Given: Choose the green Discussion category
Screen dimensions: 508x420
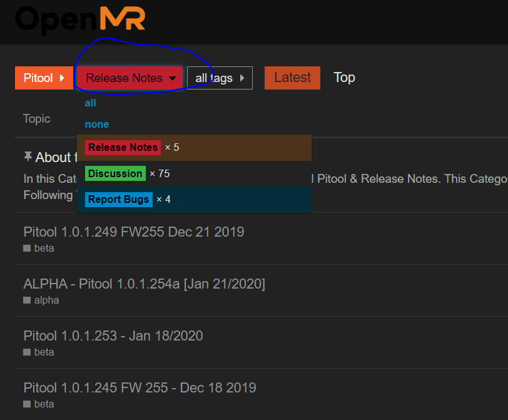Looking at the screenshot, I should [115, 173].
